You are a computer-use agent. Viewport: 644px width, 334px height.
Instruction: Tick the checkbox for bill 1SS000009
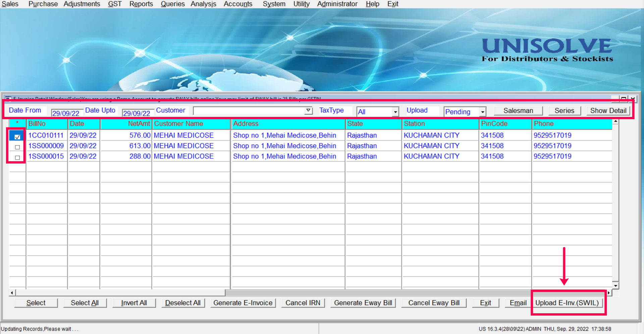coord(17,147)
